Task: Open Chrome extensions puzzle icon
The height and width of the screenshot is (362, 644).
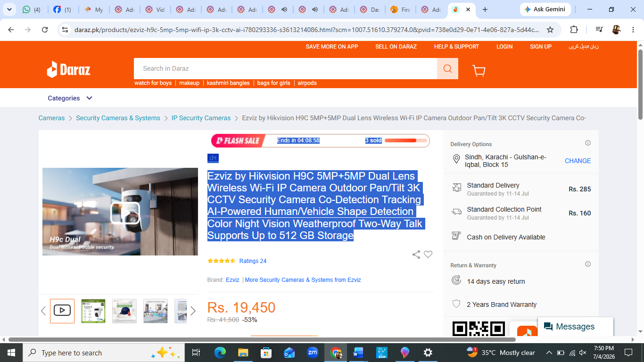Action: (574, 30)
